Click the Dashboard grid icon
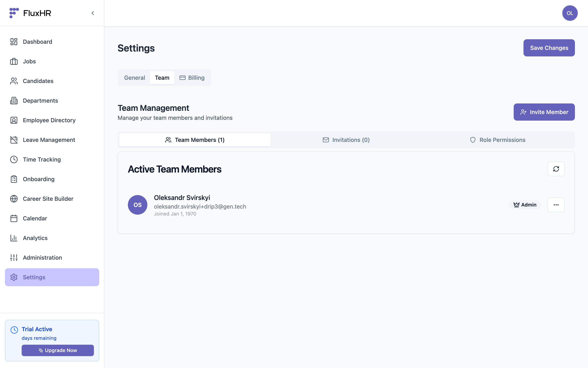Screen dimensions: 588x368 14,42
